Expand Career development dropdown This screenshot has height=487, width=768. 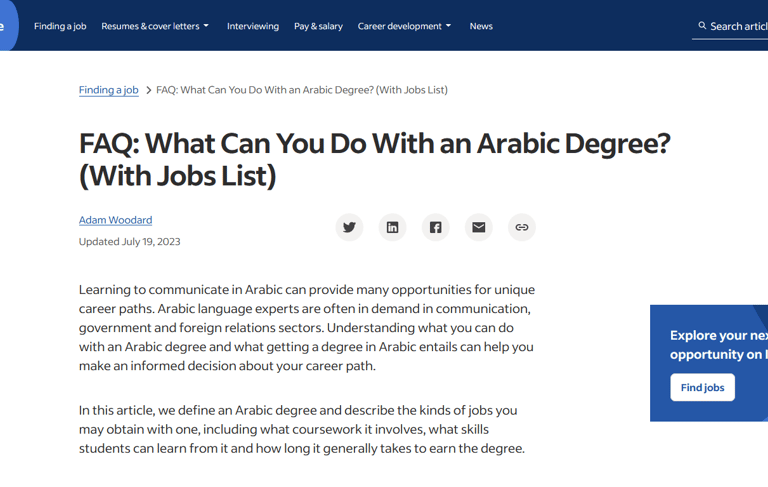point(404,26)
